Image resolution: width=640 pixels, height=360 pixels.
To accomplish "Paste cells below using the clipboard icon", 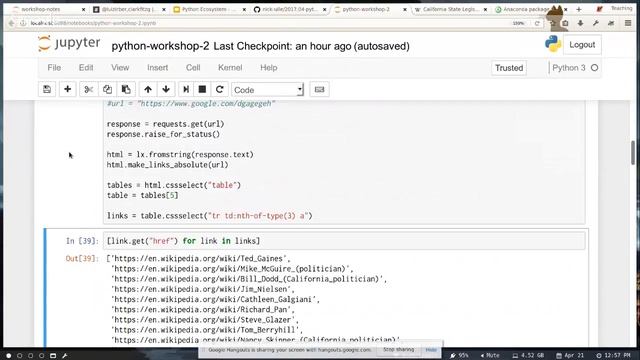I will tap(126, 89).
